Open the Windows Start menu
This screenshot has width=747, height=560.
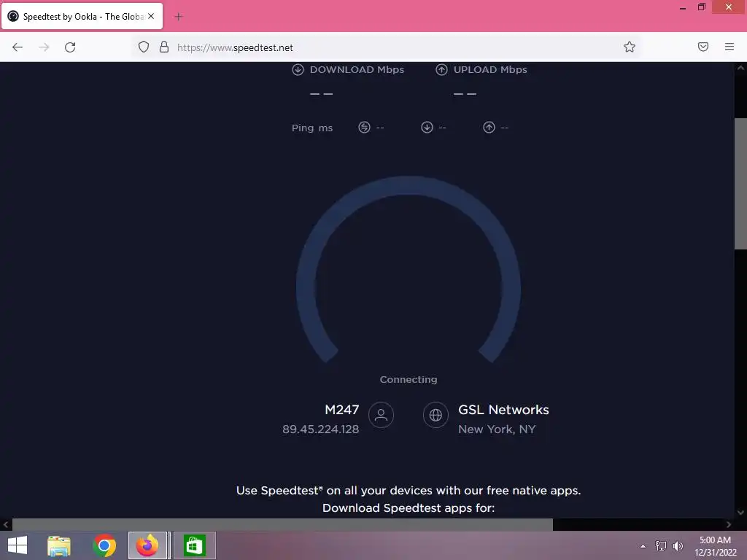[x=18, y=545]
